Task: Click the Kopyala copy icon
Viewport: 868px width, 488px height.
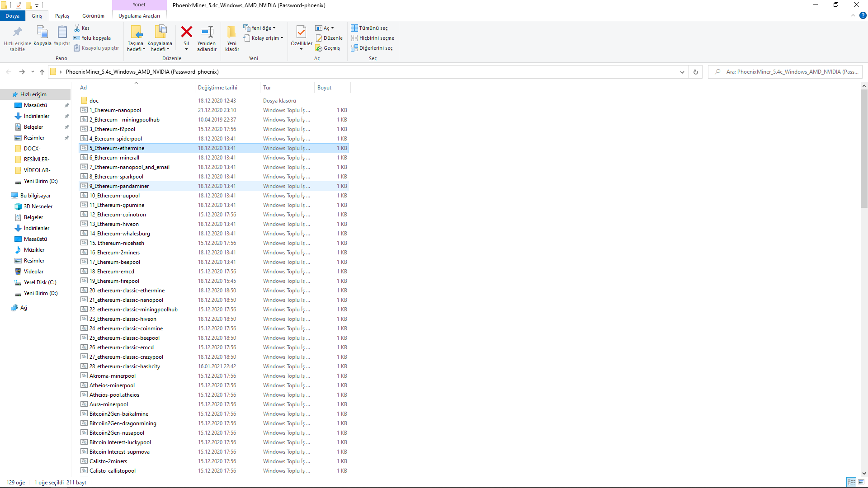Action: [x=42, y=32]
